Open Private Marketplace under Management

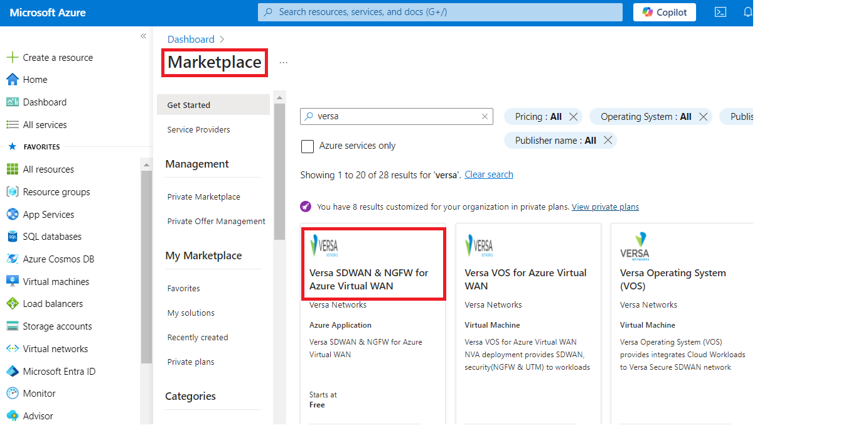(204, 196)
